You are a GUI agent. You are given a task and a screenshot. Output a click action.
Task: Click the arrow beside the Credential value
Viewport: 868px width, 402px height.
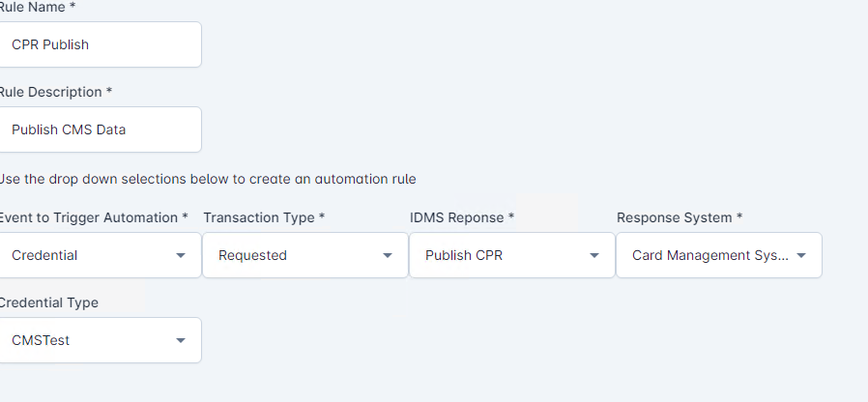tap(181, 256)
